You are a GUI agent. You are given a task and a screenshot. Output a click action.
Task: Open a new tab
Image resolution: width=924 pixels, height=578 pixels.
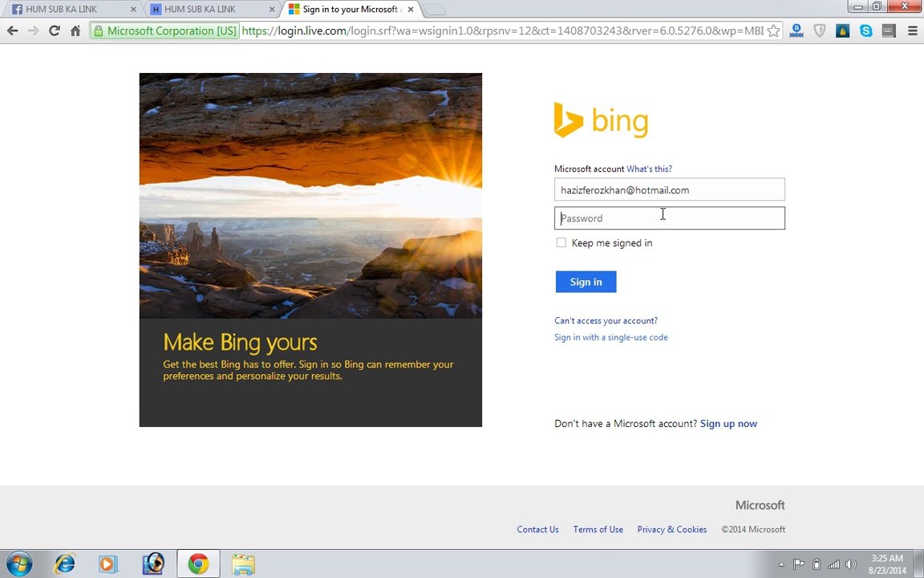point(435,10)
